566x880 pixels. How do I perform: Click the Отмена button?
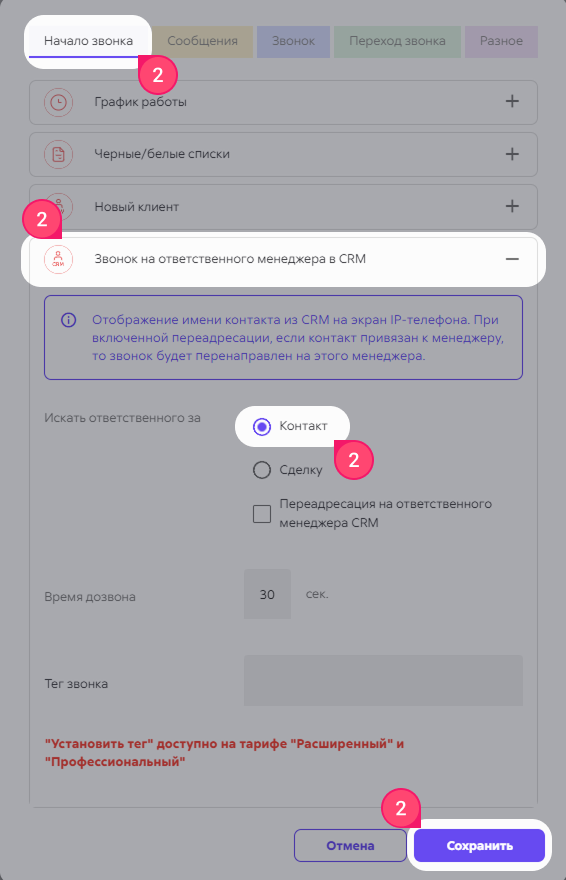click(350, 846)
